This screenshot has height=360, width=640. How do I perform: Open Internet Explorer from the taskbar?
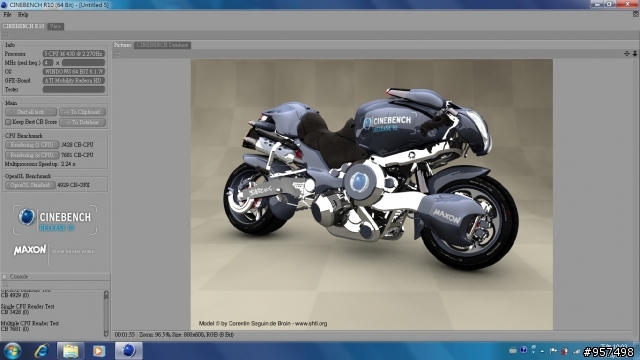(x=41, y=351)
